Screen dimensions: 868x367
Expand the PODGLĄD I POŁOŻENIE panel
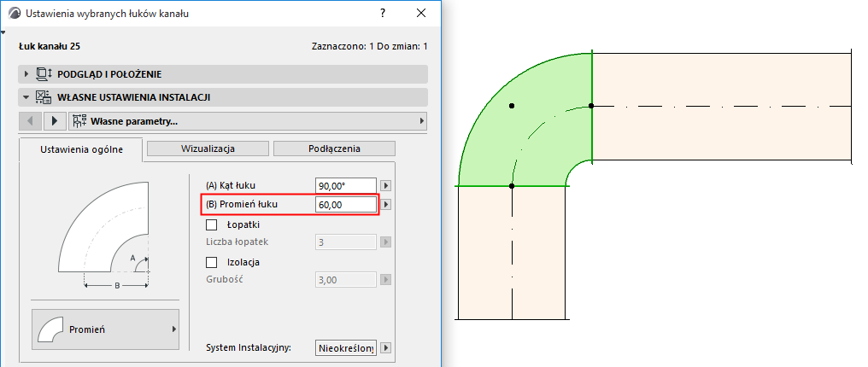coord(26,74)
